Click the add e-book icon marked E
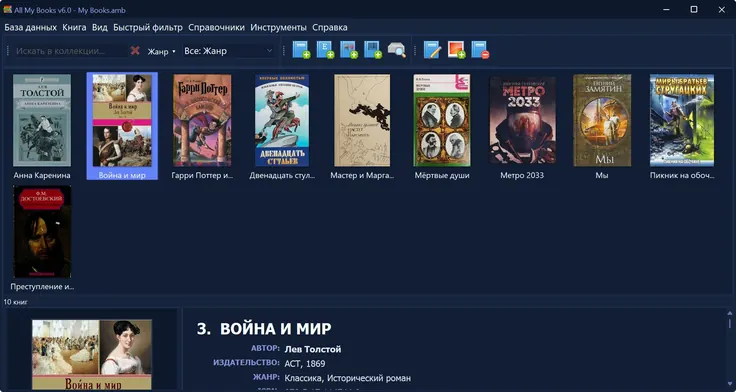Image resolution: width=736 pixels, height=392 pixels. pyautogui.click(x=325, y=50)
